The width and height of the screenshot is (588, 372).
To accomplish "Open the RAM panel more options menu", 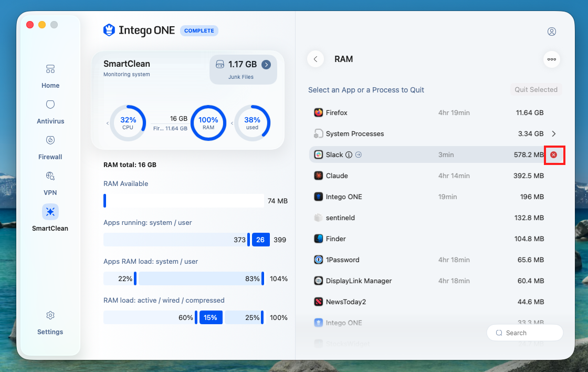I will pos(552,59).
